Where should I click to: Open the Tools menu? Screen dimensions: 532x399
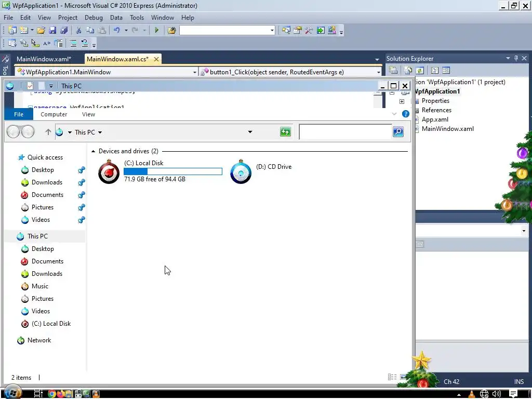(x=137, y=18)
